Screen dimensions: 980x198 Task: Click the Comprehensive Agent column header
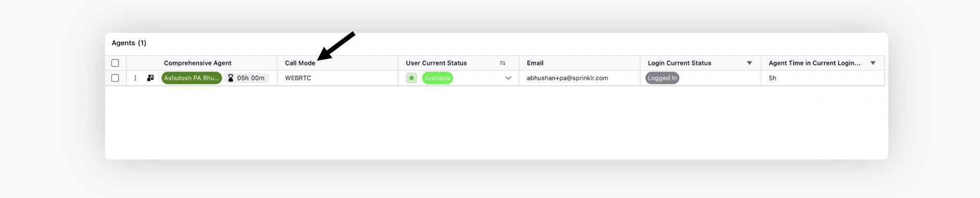click(198, 63)
